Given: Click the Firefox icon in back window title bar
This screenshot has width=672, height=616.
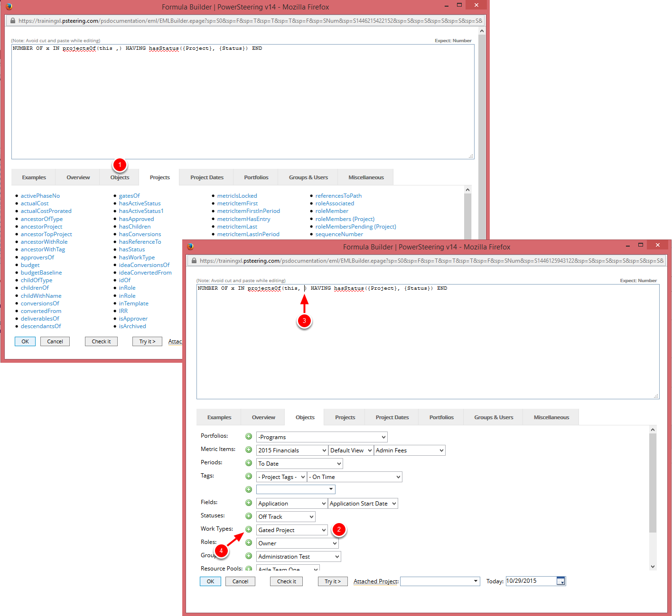Looking at the screenshot, I should 9,7.
